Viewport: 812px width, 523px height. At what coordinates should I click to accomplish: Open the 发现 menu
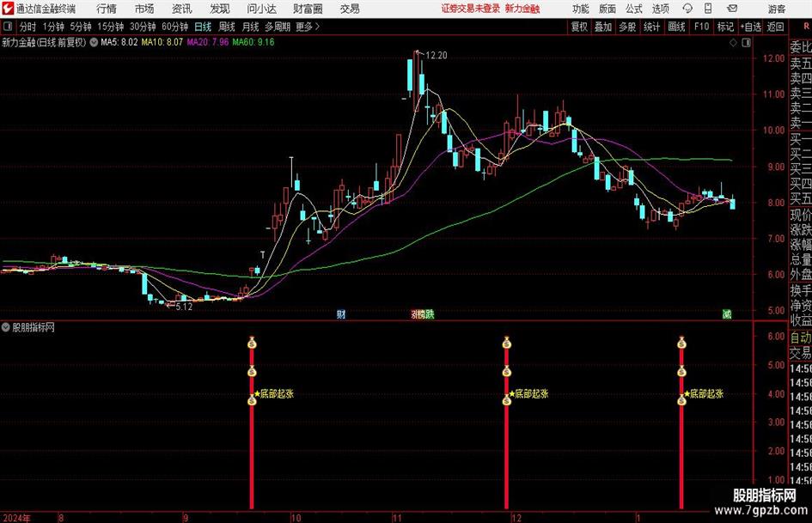tap(220, 9)
